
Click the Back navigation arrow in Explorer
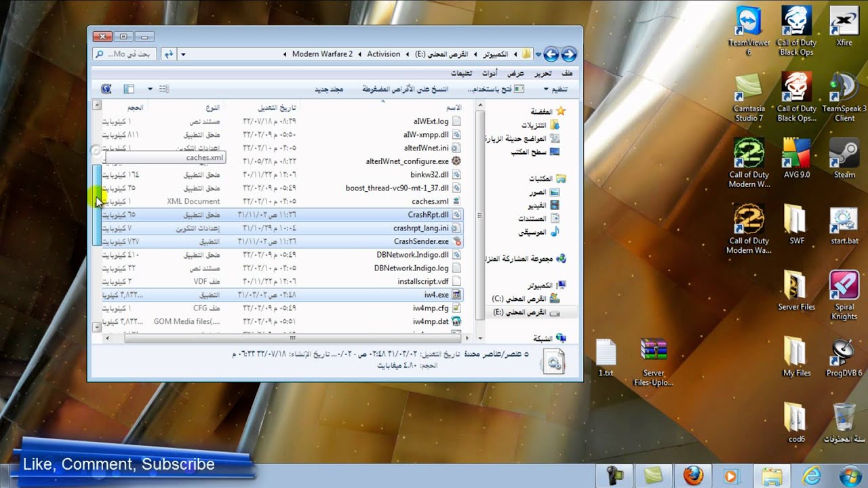(x=568, y=54)
